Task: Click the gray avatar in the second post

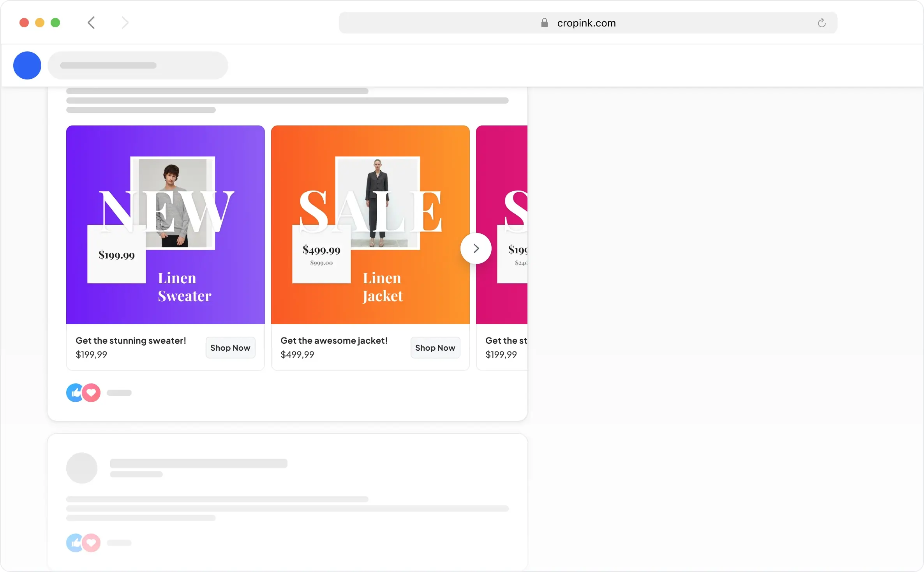Action: (x=82, y=468)
